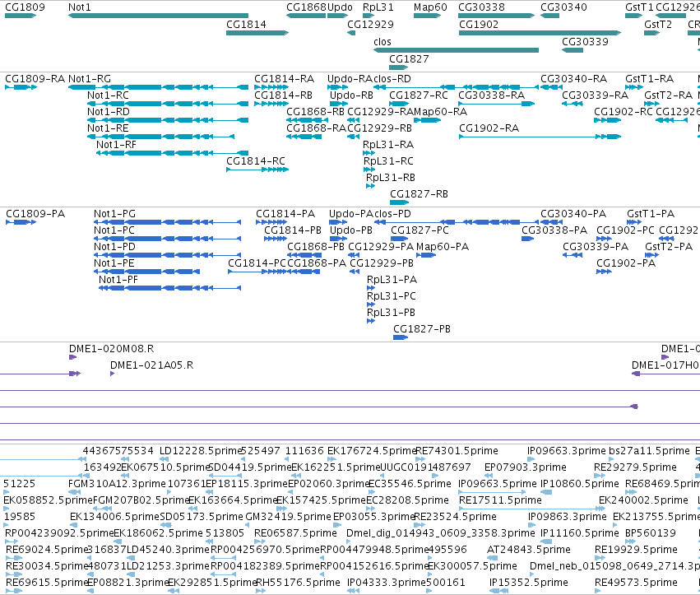Click protein CG30338-PA
Image resolution: width=700 pixels, height=595 pixels.
528,239
